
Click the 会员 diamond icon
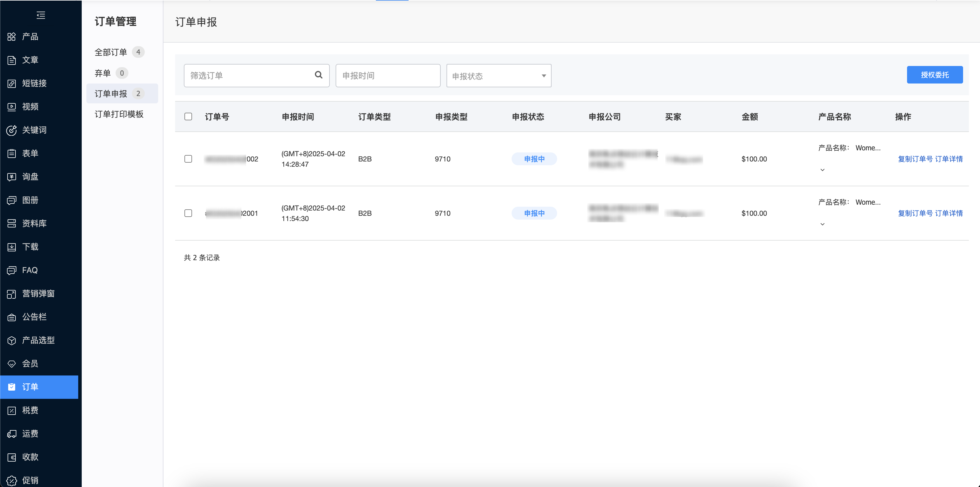coord(12,364)
